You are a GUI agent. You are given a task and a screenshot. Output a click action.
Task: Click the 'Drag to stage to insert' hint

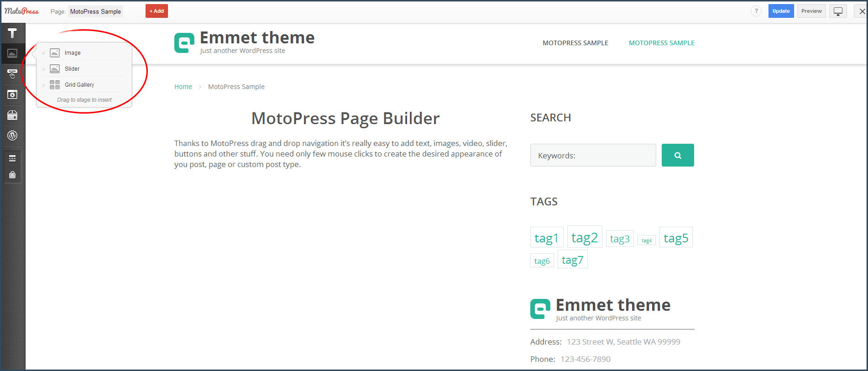click(x=84, y=100)
